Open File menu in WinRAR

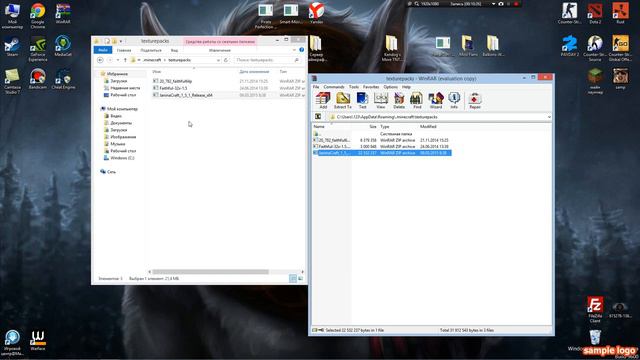pyautogui.click(x=316, y=87)
